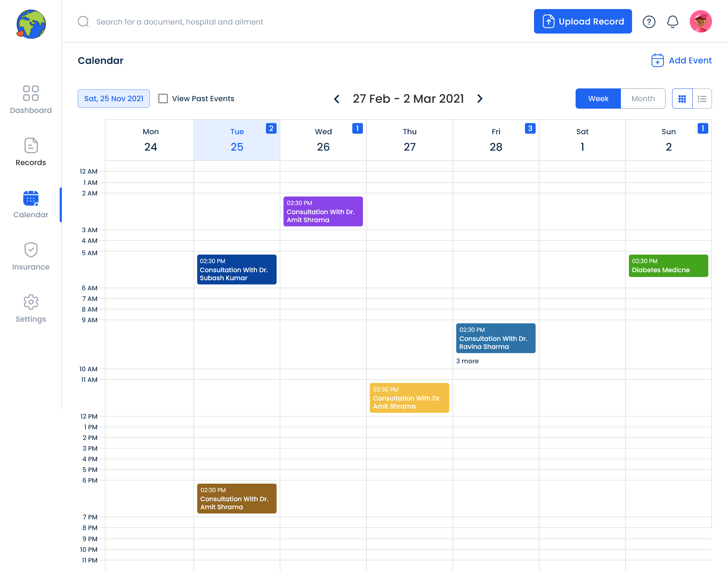Switch to grid calendar layout

(682, 98)
